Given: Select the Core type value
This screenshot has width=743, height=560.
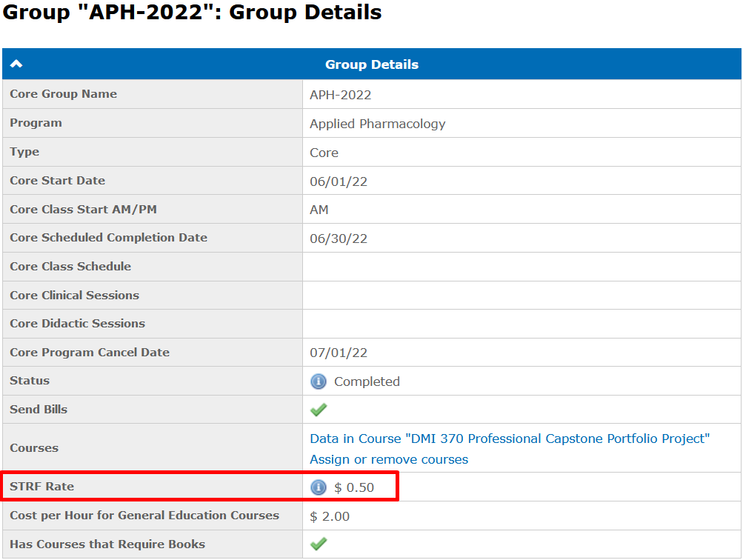Looking at the screenshot, I should pos(324,153).
